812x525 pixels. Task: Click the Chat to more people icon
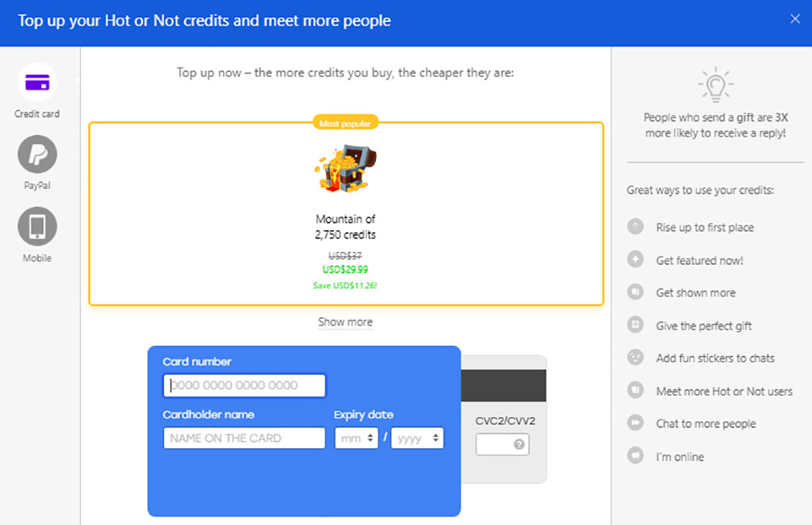point(636,423)
